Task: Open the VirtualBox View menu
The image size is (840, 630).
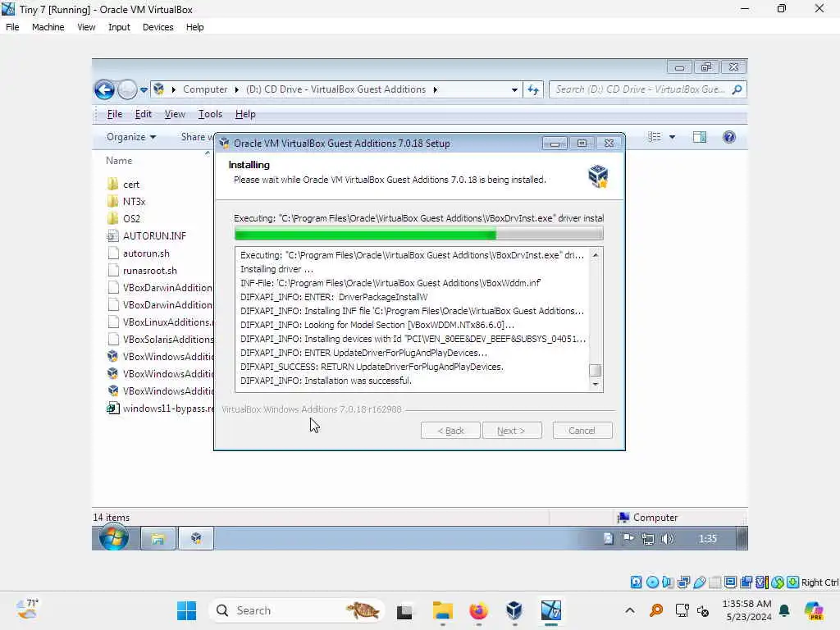Action: [86, 27]
